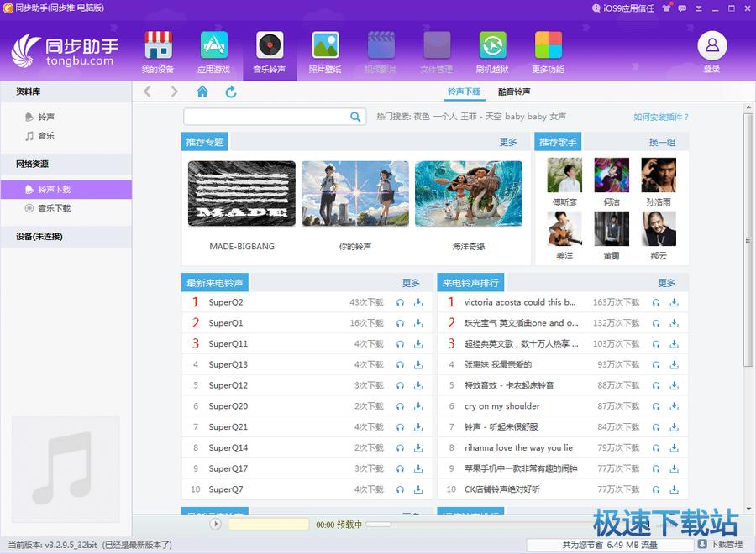Open the 更多功能 icon

point(548,46)
